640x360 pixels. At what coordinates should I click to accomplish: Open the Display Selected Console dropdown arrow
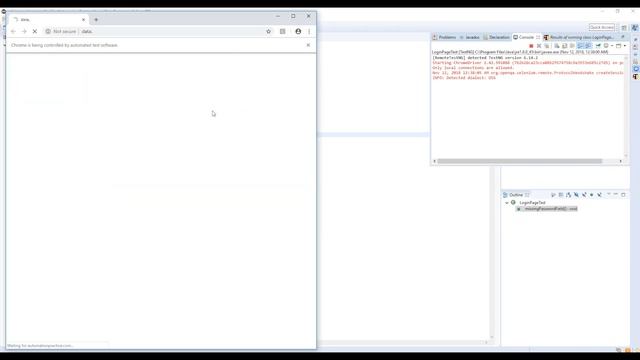coord(612,46)
